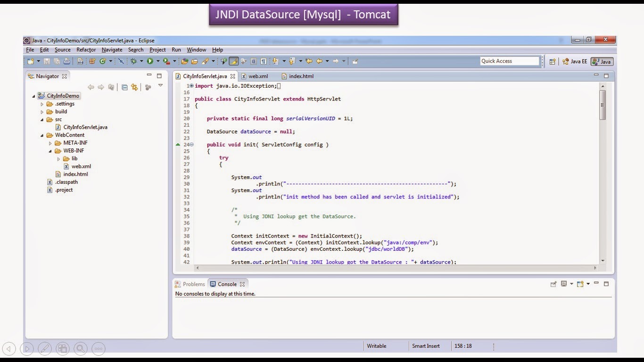Select the Problems view tab
The height and width of the screenshot is (362, 644).
point(190,284)
